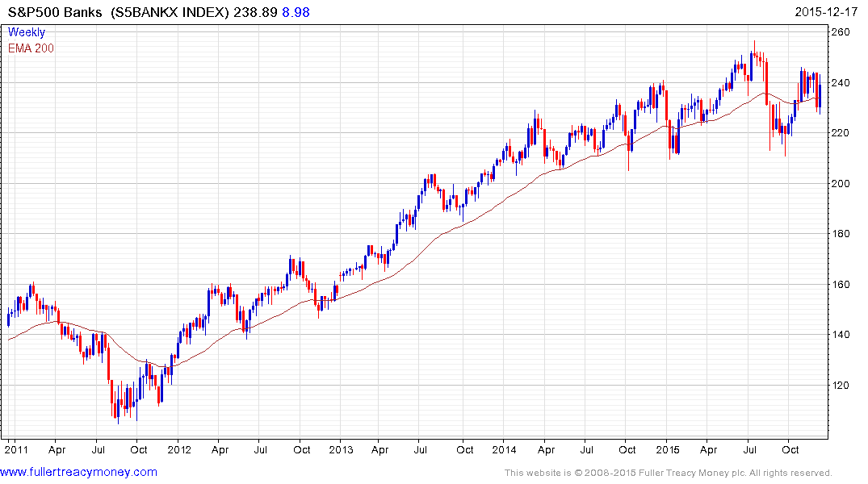Click the S&P500 Banks chart title
Screen dimensions: 868x484
pos(55,12)
